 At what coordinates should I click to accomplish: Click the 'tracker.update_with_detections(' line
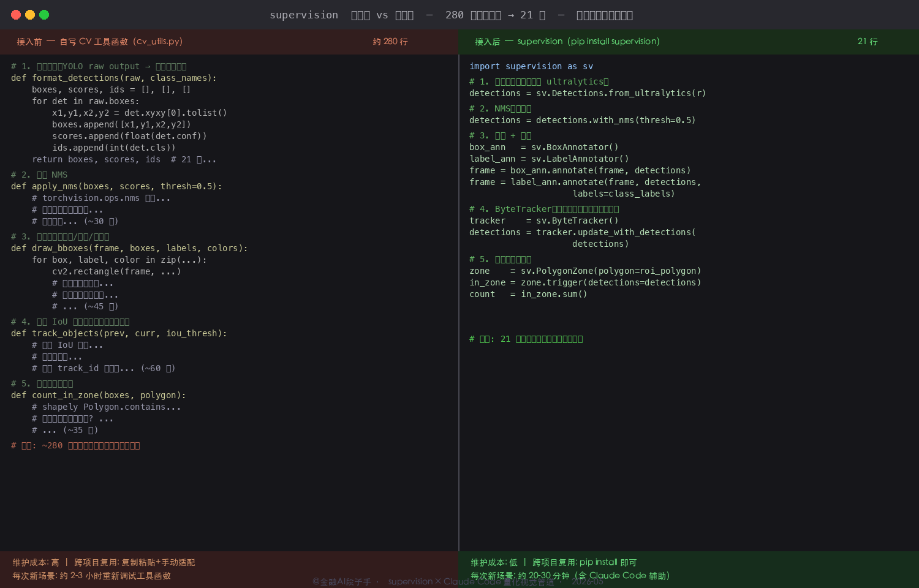583,232
